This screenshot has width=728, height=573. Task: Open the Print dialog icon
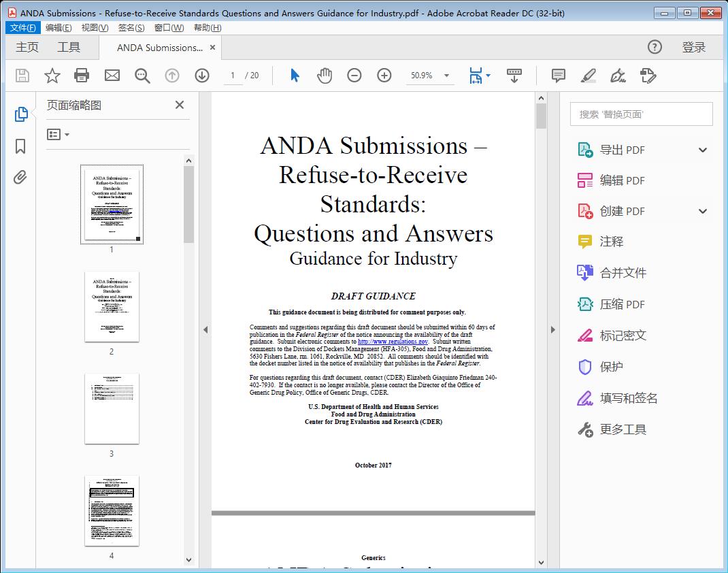(x=82, y=76)
